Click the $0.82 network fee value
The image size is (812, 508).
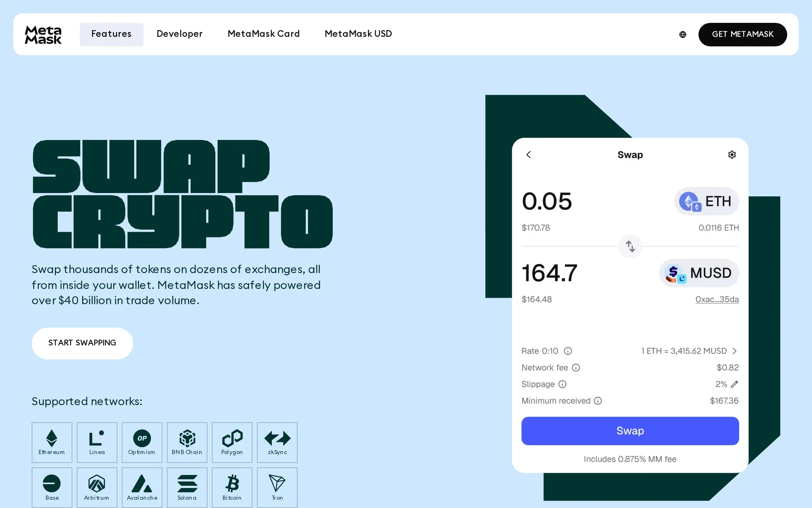point(727,367)
